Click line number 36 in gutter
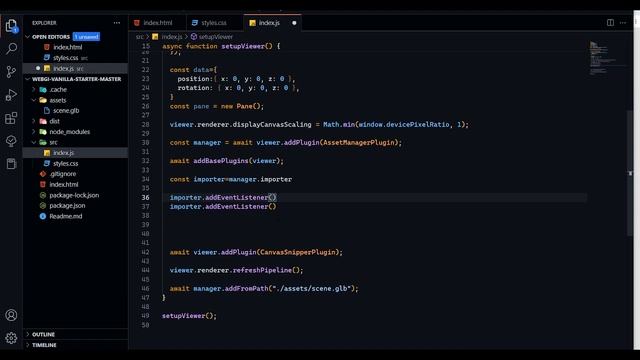 tap(145, 198)
